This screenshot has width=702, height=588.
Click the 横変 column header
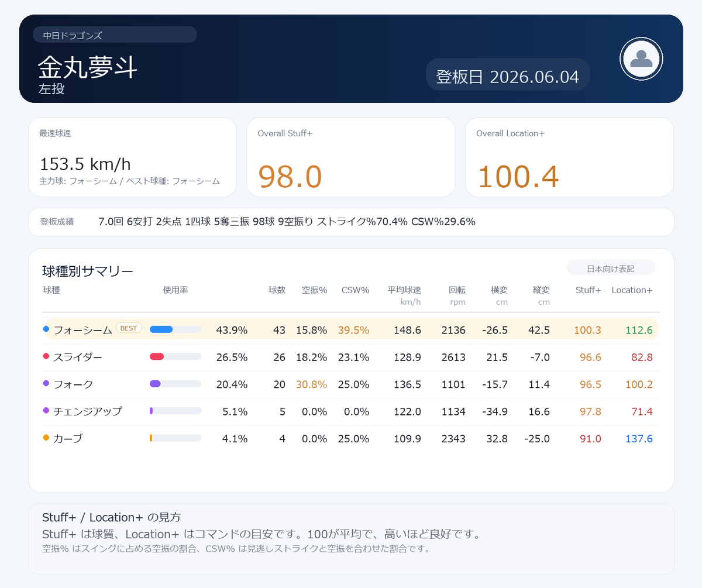tap(499, 290)
